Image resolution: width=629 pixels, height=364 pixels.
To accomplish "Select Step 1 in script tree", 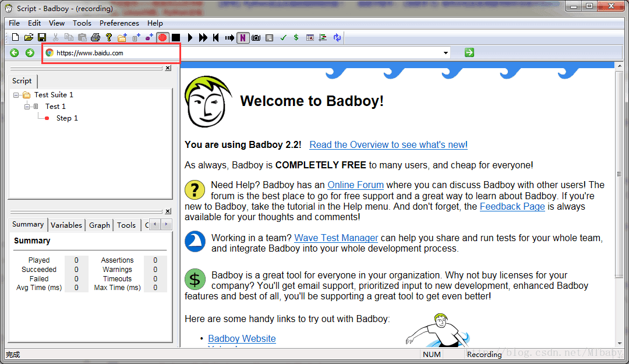I will (67, 118).
